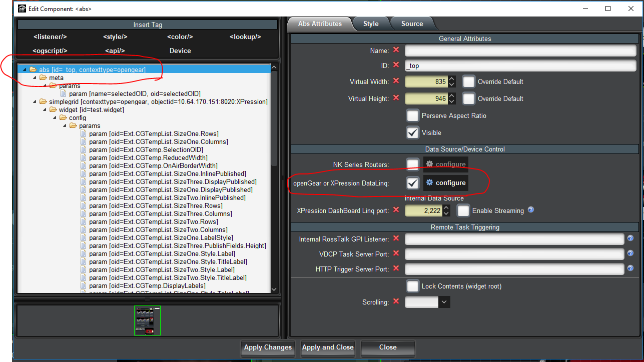Viewport: 644px width, 362px height.
Task: Collapse the meta node triangle
Action: click(35, 77)
